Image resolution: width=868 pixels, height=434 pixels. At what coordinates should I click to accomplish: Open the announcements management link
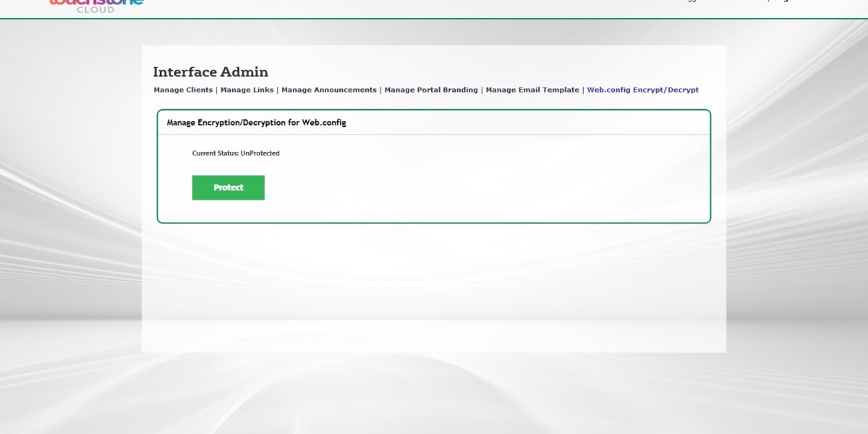coord(328,90)
